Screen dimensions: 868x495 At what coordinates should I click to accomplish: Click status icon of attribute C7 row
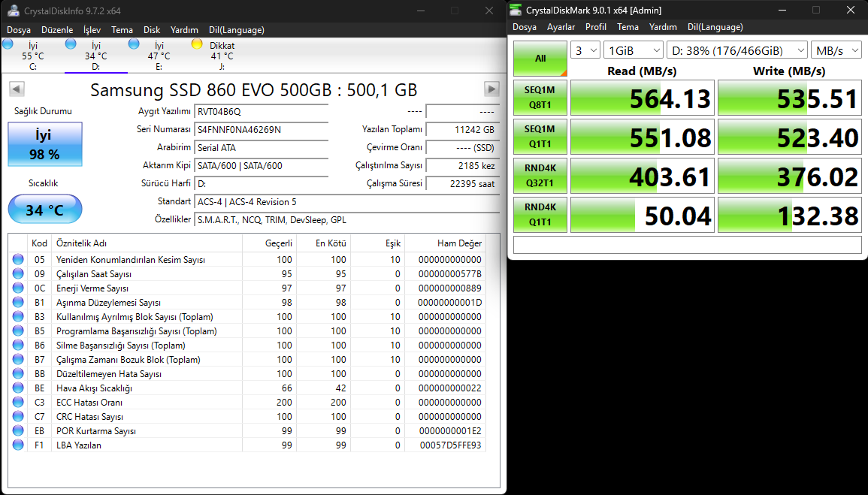point(18,416)
